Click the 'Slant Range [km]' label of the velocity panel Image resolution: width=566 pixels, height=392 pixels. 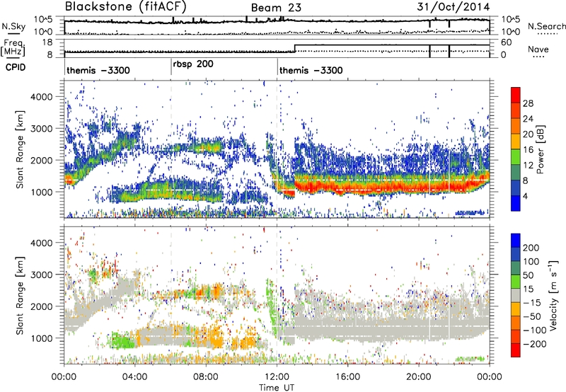[x=21, y=295]
